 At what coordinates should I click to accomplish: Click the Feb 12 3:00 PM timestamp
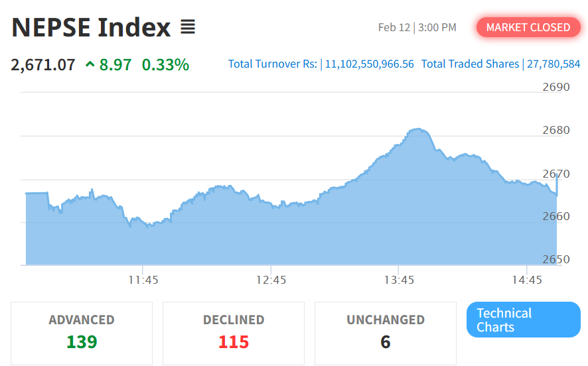coord(417,27)
